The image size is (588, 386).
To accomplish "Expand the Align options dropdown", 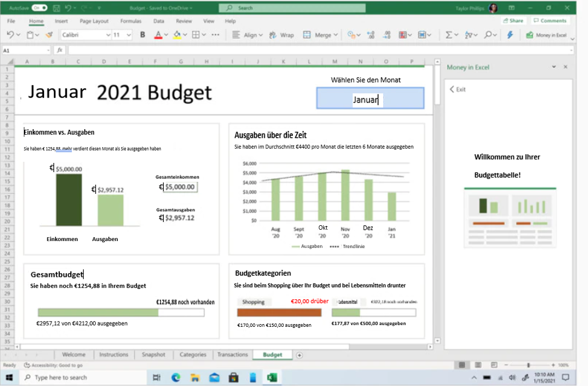I will (x=261, y=35).
